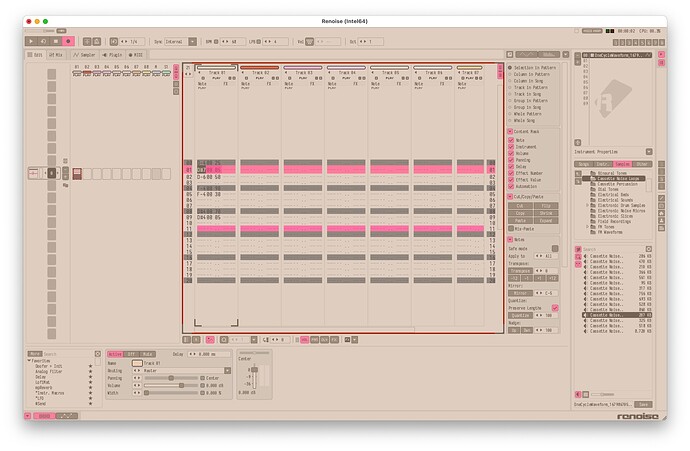The image size is (690, 451).
Task: Click the Analog Filter favorite star
Action: 91,372
